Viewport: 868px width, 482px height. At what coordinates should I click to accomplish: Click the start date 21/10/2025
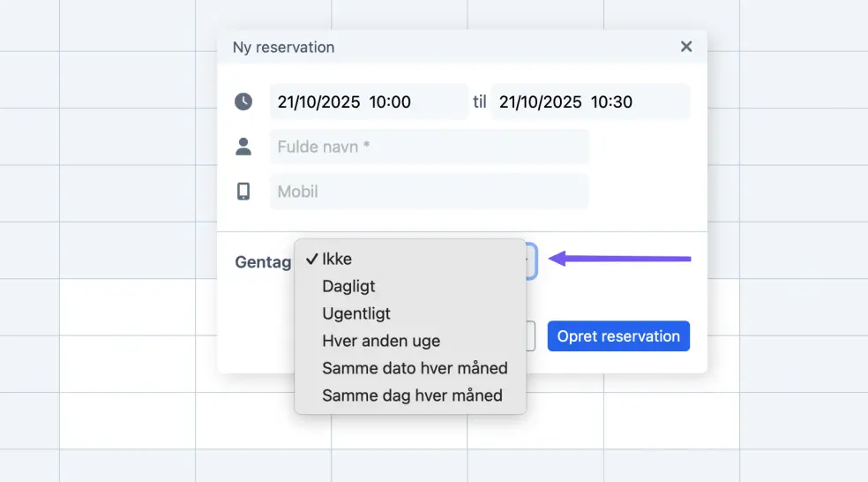(x=318, y=102)
